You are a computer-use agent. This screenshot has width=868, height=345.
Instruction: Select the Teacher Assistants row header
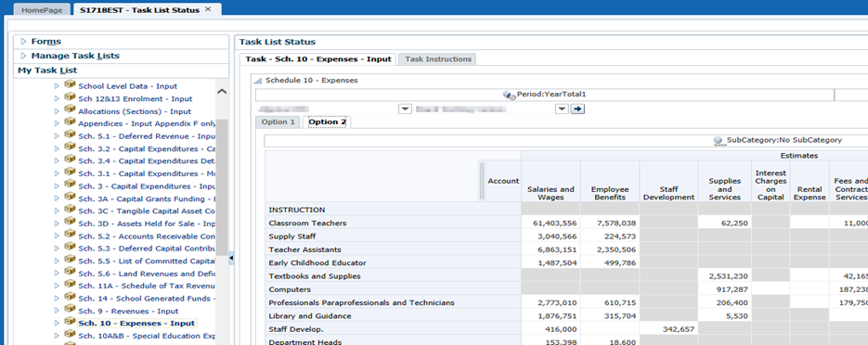[393, 249]
